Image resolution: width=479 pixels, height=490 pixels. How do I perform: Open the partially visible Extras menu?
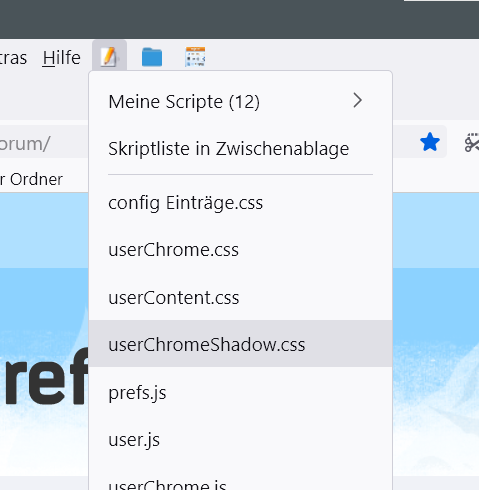[13, 58]
